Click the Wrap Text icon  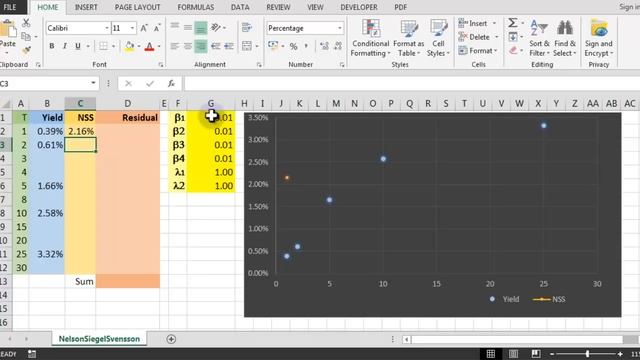tap(247, 27)
